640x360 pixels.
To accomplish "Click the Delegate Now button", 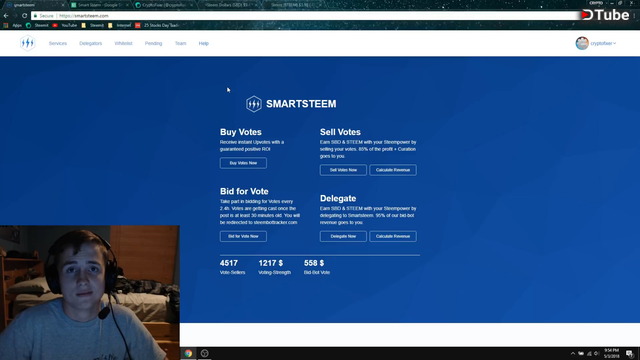I will [343, 236].
